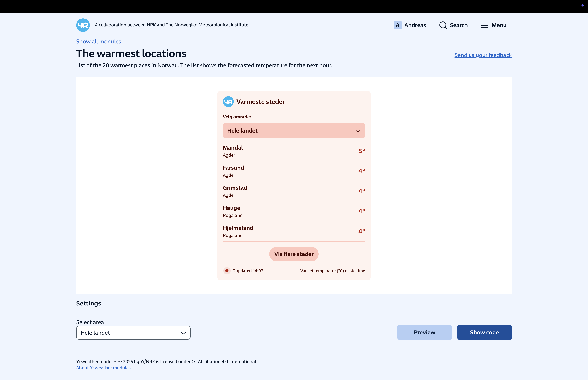Screen dimensions: 588x380
Task: Select the Mandal location row
Action: (x=294, y=151)
